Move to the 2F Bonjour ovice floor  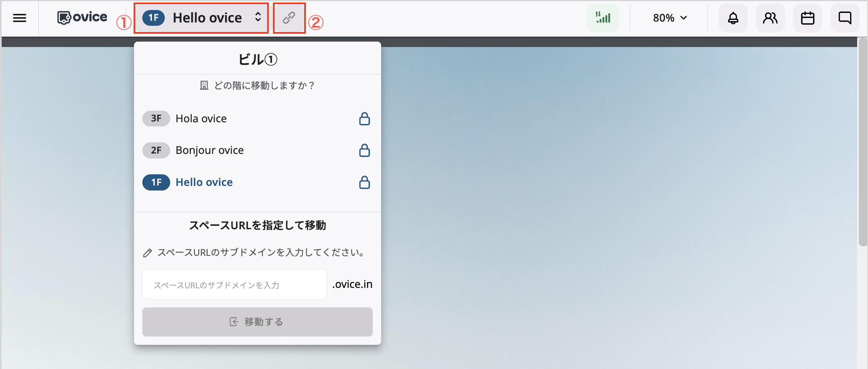coord(257,150)
